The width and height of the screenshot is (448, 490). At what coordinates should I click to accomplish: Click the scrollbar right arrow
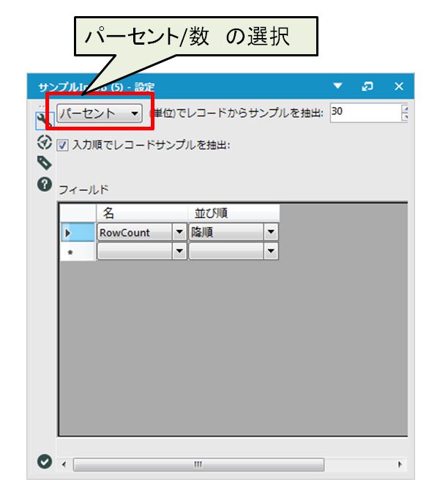[x=400, y=464]
